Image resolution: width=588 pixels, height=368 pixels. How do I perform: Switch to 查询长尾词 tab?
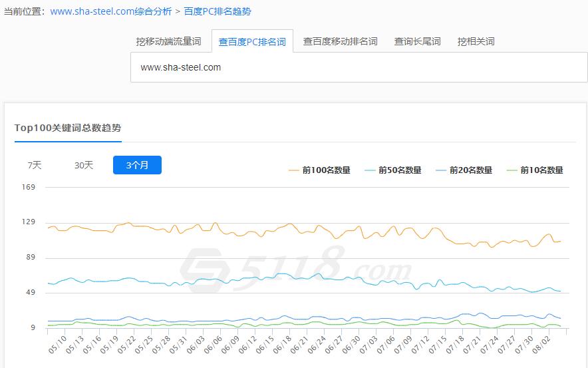click(x=417, y=41)
